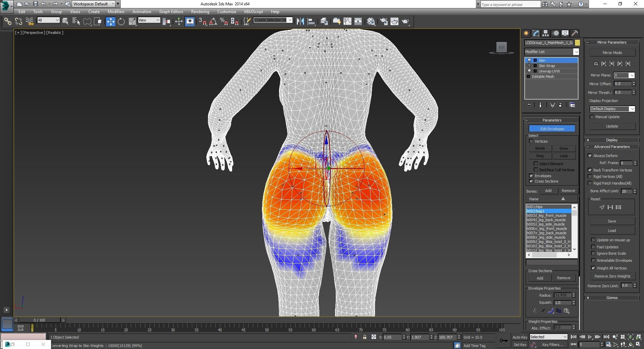Switch to the Create command panel tab
The image size is (644, 349).
tap(526, 33)
